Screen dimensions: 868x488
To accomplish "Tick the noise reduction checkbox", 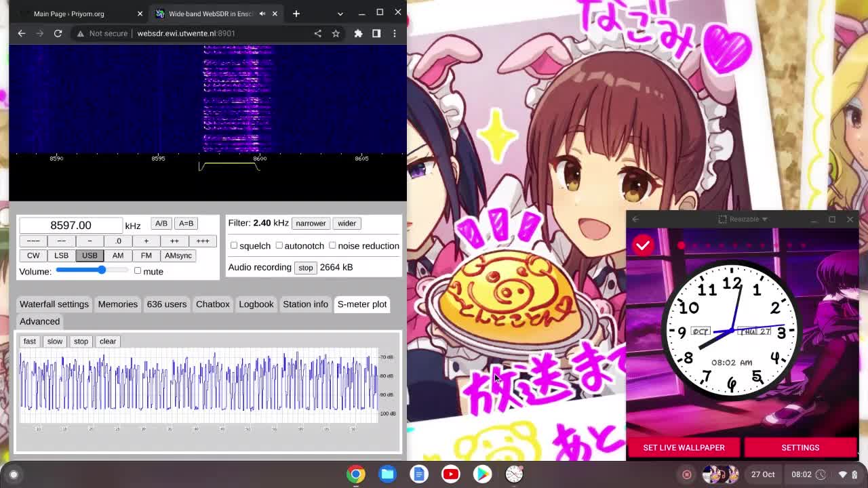I will [x=332, y=245].
